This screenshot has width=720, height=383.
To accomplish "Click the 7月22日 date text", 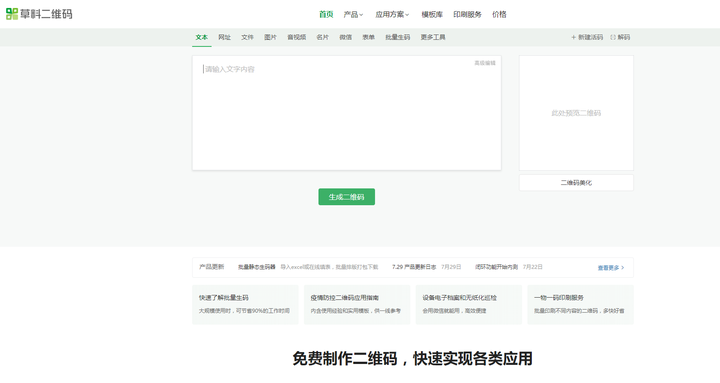I will tap(533, 267).
